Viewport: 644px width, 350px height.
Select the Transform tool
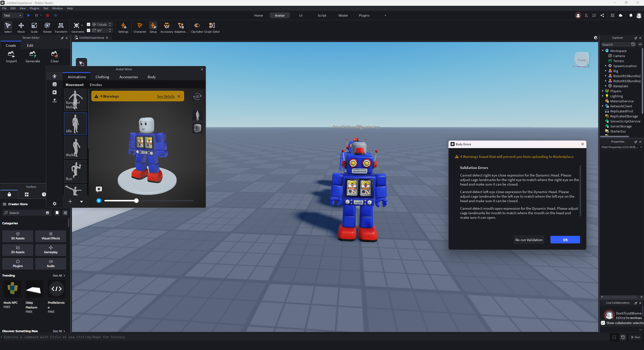[x=61, y=28]
